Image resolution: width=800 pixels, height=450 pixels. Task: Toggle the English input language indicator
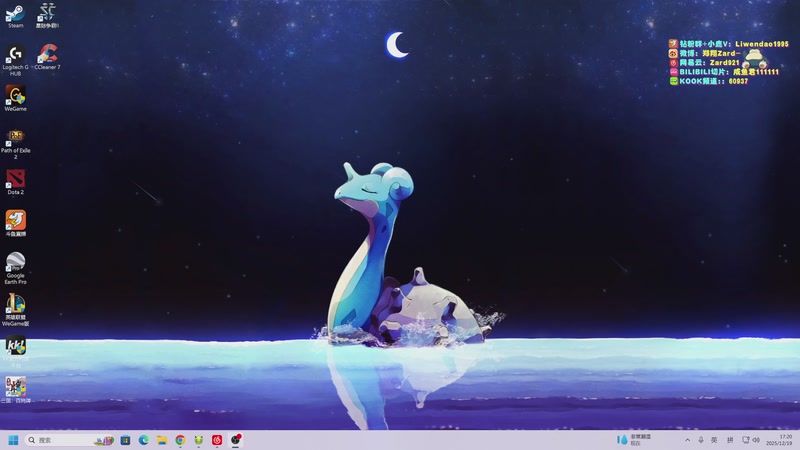714,440
